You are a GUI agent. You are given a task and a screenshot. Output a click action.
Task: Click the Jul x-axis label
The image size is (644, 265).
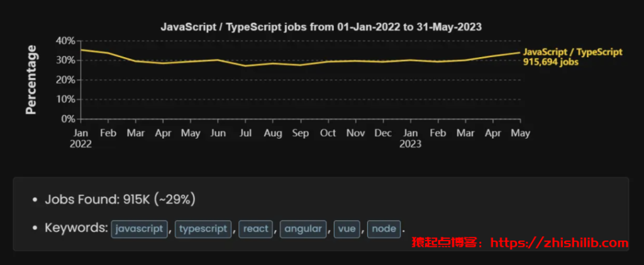[246, 133]
